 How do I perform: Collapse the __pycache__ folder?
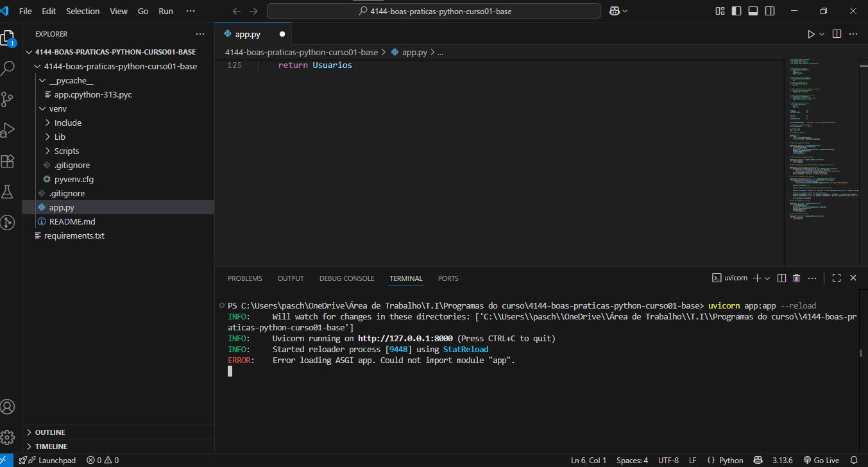coord(43,80)
